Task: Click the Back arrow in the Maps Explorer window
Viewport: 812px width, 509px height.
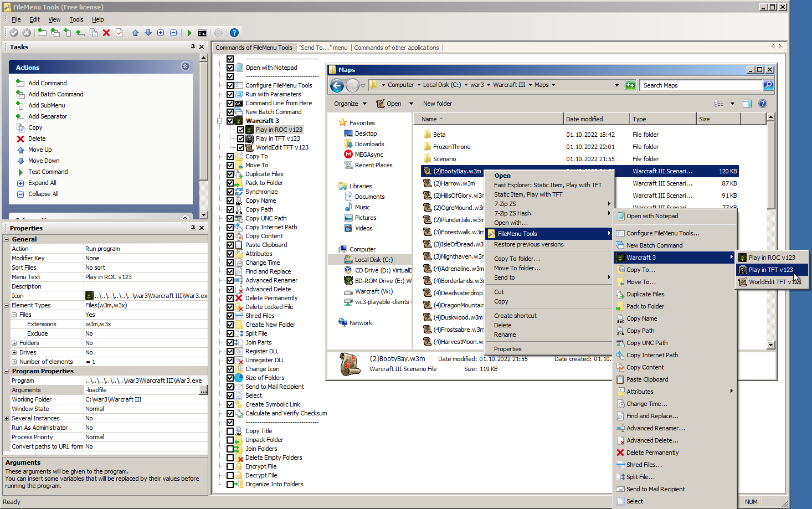Action: pos(337,85)
